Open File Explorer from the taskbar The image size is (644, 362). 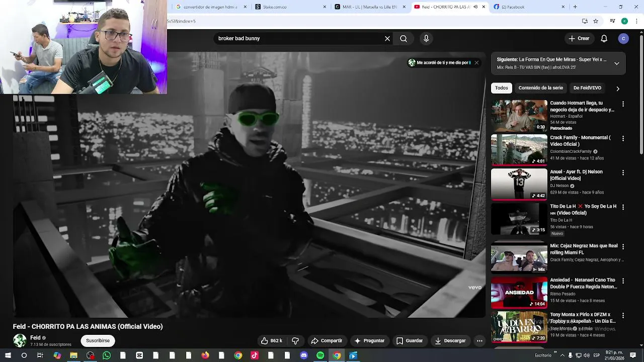pyautogui.click(x=73, y=355)
